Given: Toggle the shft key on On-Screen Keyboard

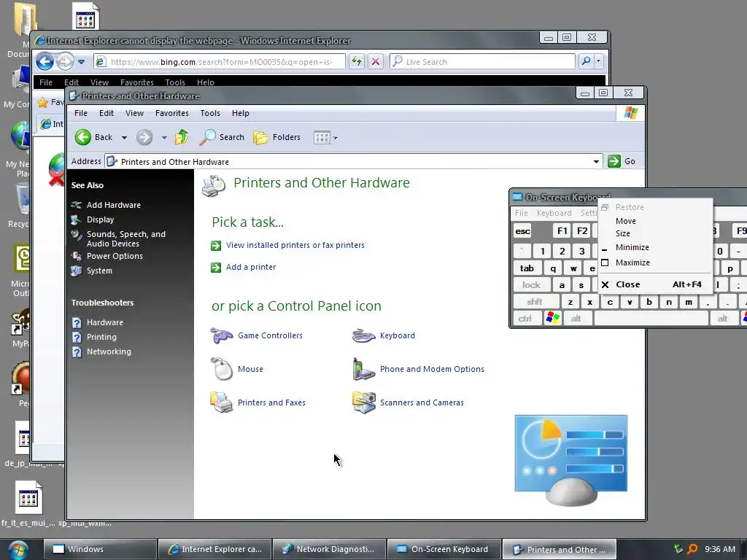Looking at the screenshot, I should point(535,301).
